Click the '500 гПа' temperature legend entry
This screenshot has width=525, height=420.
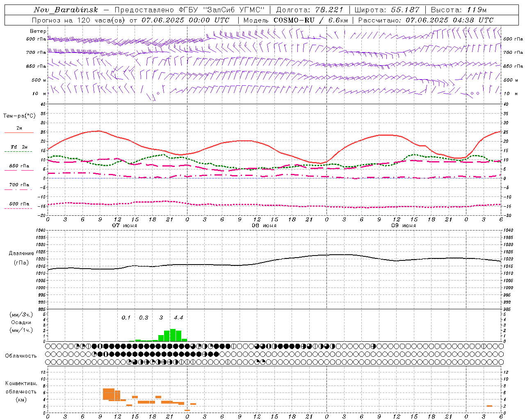(x=19, y=204)
